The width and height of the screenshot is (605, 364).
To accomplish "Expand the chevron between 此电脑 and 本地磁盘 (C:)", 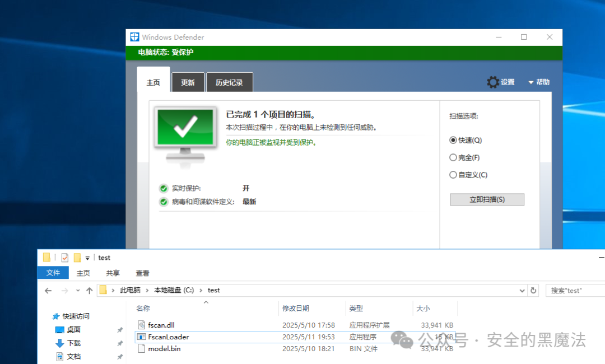I will (x=147, y=290).
